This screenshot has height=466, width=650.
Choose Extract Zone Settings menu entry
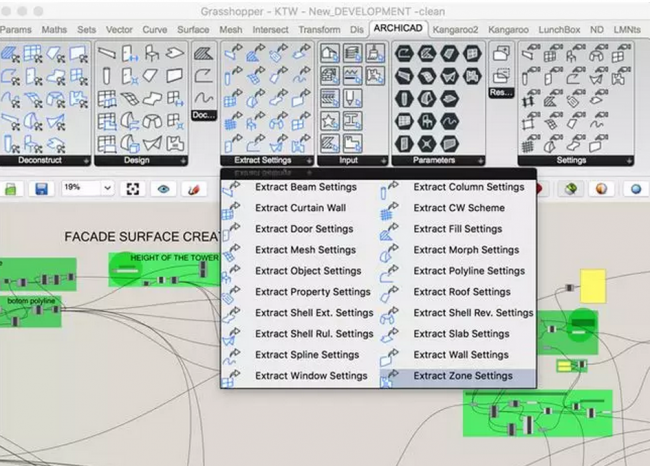coord(462,376)
